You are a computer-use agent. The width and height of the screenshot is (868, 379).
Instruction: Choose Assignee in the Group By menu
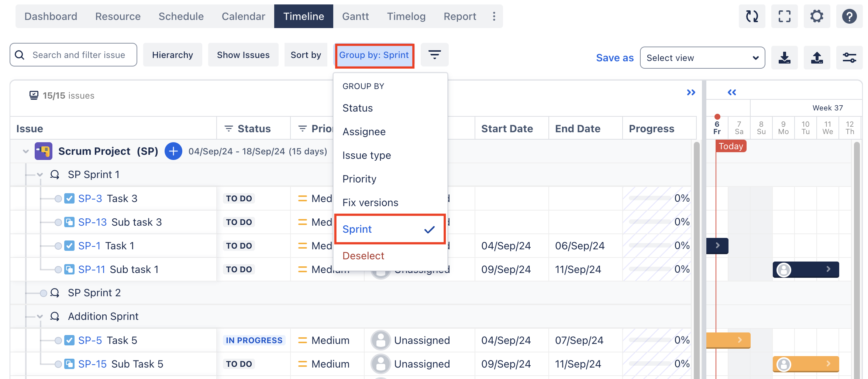click(x=364, y=132)
